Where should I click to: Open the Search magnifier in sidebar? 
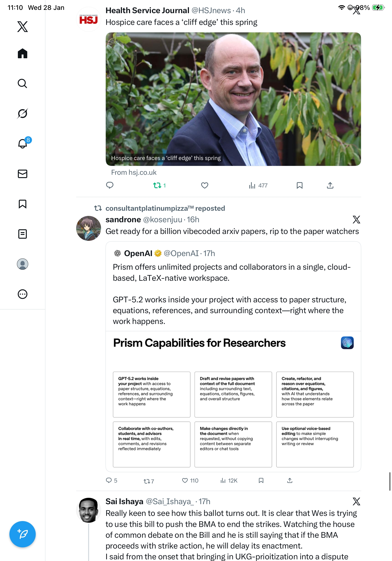tap(23, 83)
